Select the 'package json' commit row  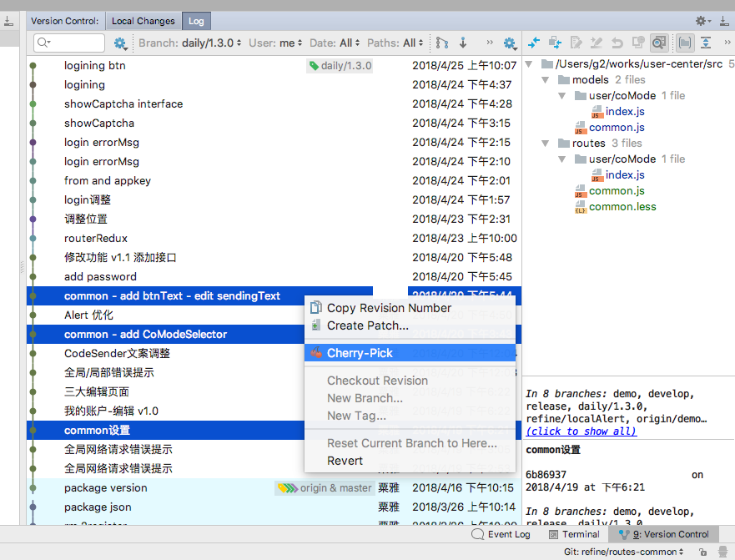pyautogui.click(x=274, y=507)
